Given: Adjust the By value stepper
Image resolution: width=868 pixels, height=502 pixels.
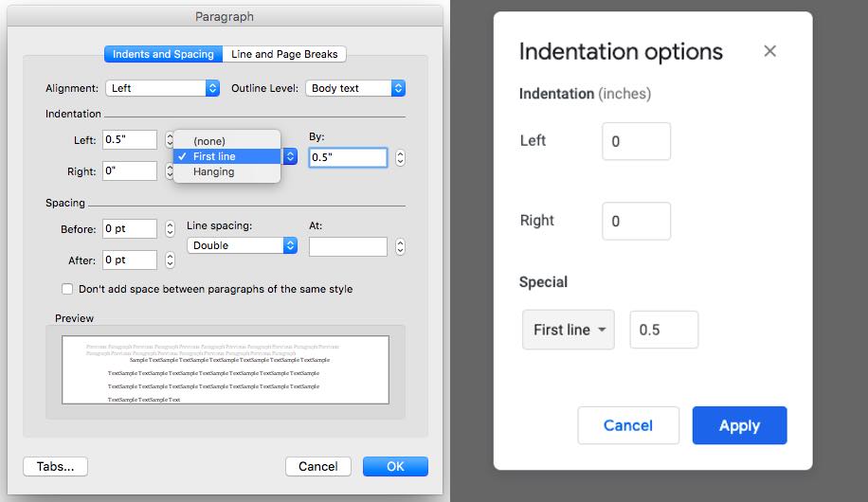Looking at the screenshot, I should pyautogui.click(x=400, y=158).
